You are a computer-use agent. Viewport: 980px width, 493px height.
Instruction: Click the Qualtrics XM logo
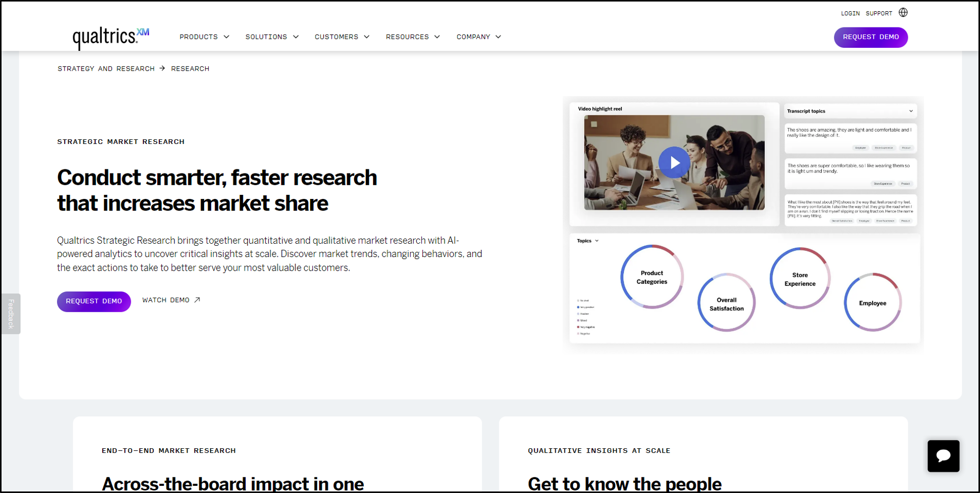[x=111, y=38]
